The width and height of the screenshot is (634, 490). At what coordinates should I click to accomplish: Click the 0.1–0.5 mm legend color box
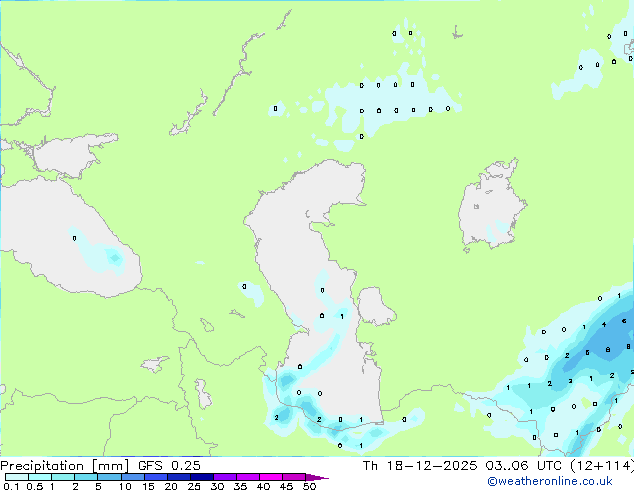pyautogui.click(x=17, y=477)
